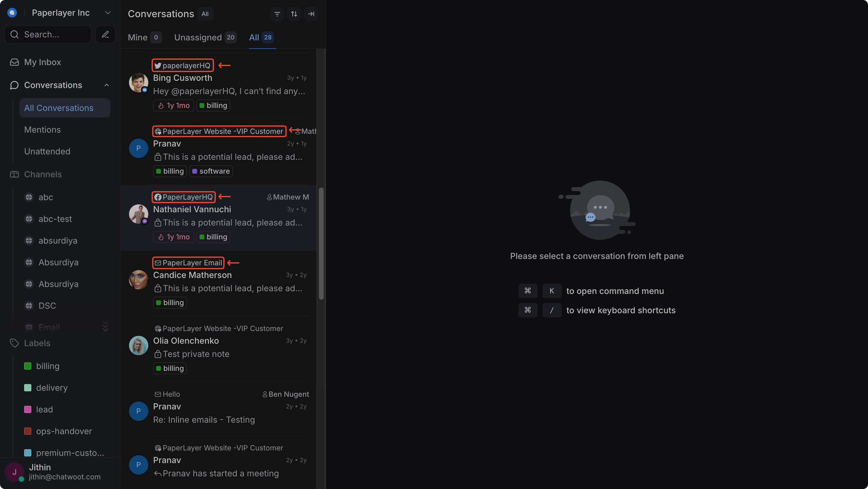
Task: Click the compose new conversation pencil icon
Action: tap(105, 34)
